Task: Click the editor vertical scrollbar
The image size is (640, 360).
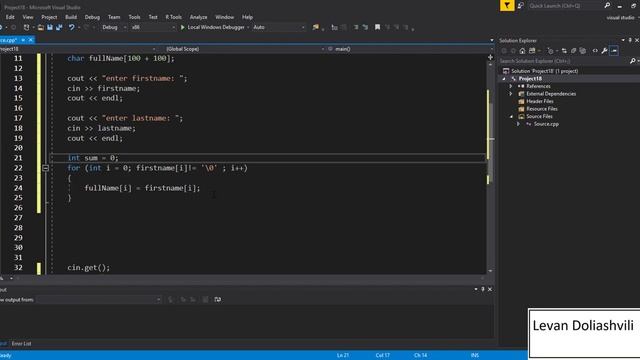Action: [x=490, y=163]
